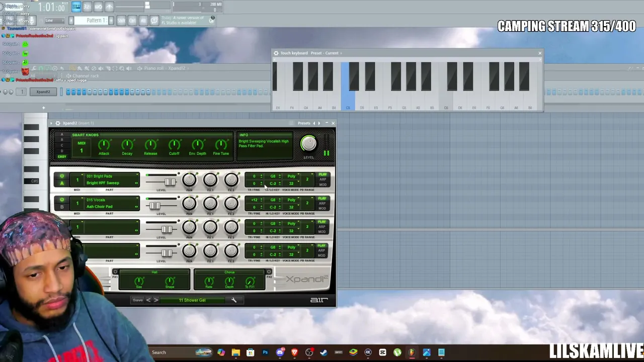Click the Attack smart knob
Viewport: 644px width, 362px height.
104,145
